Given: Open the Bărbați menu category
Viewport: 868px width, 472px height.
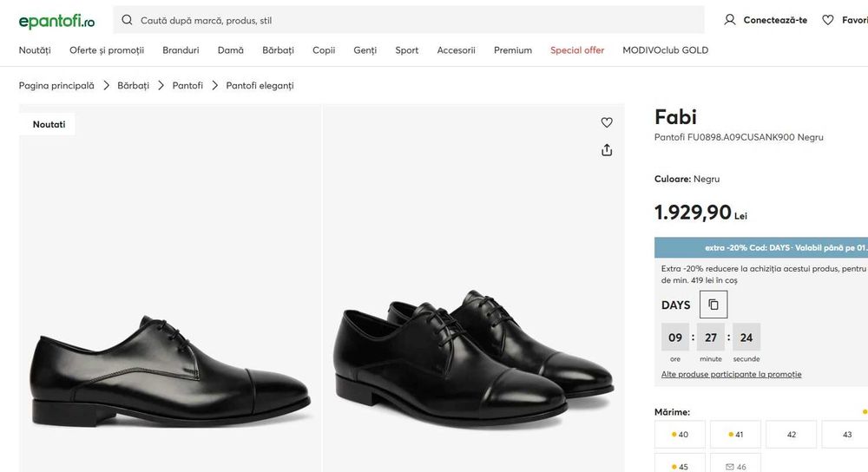Looking at the screenshot, I should click(278, 50).
